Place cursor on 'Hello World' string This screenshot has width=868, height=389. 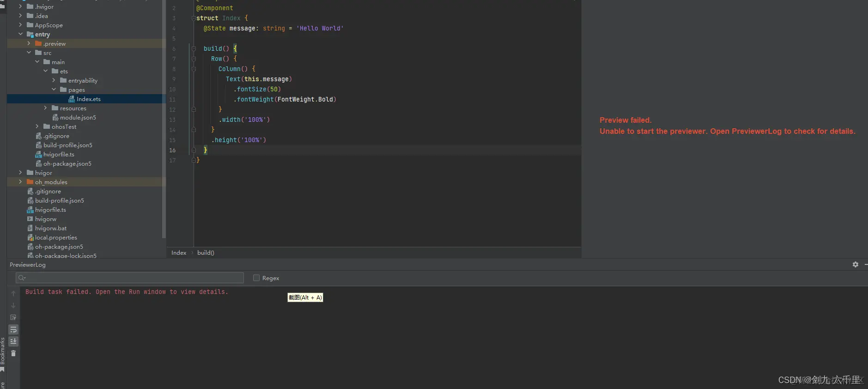click(320, 29)
